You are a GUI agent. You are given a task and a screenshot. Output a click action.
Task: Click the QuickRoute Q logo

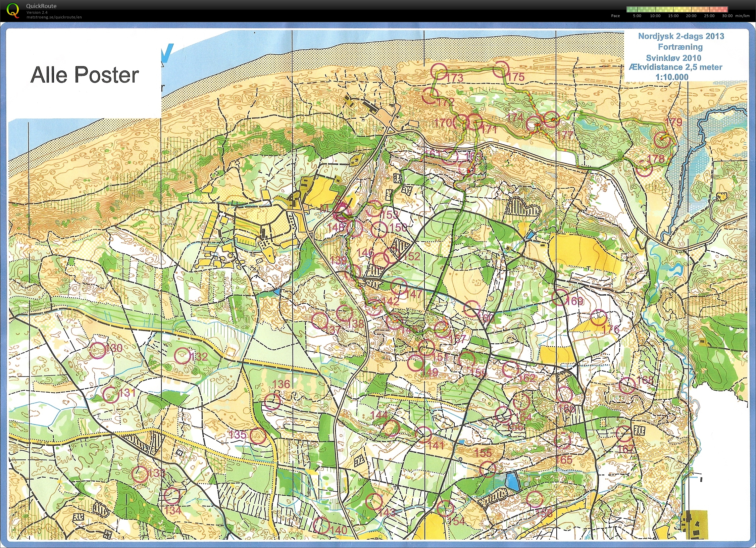tap(13, 11)
